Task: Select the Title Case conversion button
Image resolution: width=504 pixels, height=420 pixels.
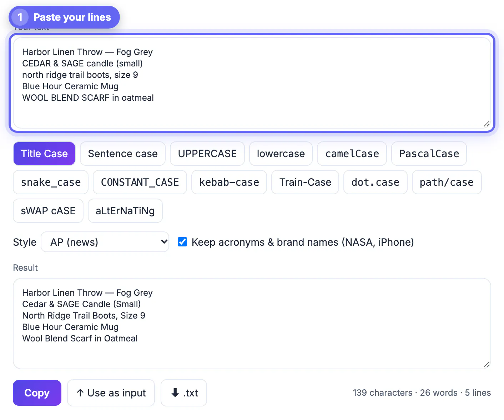Action: [x=44, y=154]
